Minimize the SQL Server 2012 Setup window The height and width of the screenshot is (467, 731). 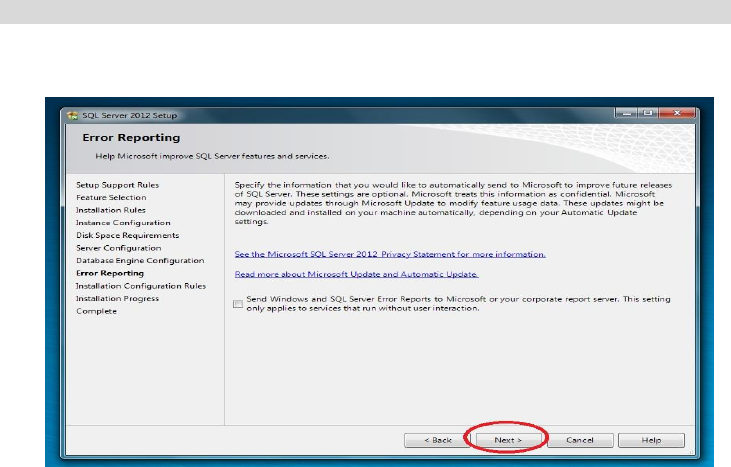pos(627,113)
